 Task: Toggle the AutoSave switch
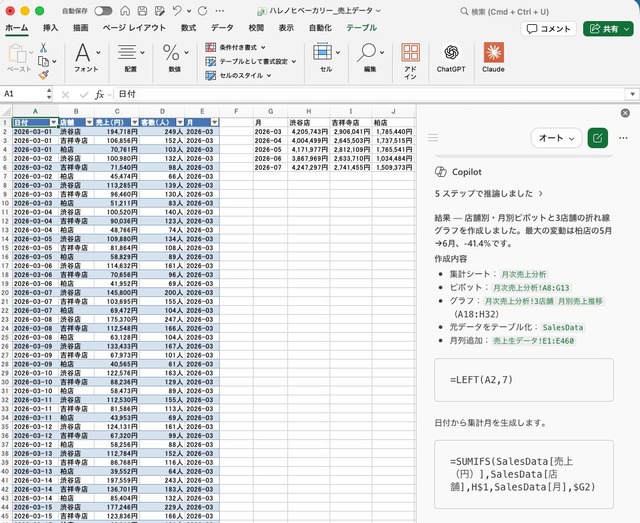click(103, 11)
